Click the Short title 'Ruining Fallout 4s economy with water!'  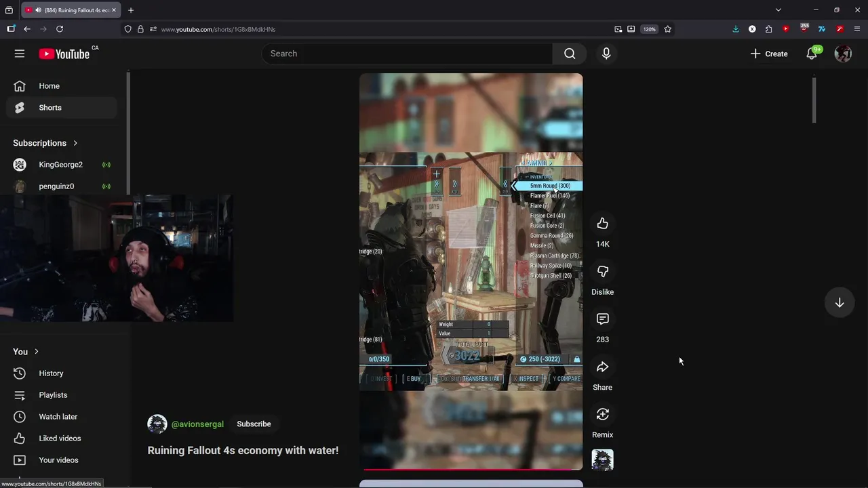[x=243, y=451]
